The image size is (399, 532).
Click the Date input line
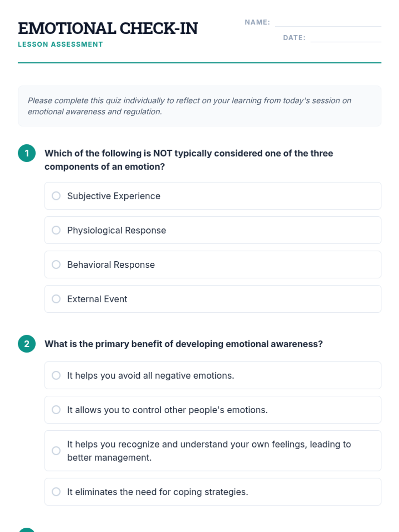pos(346,38)
